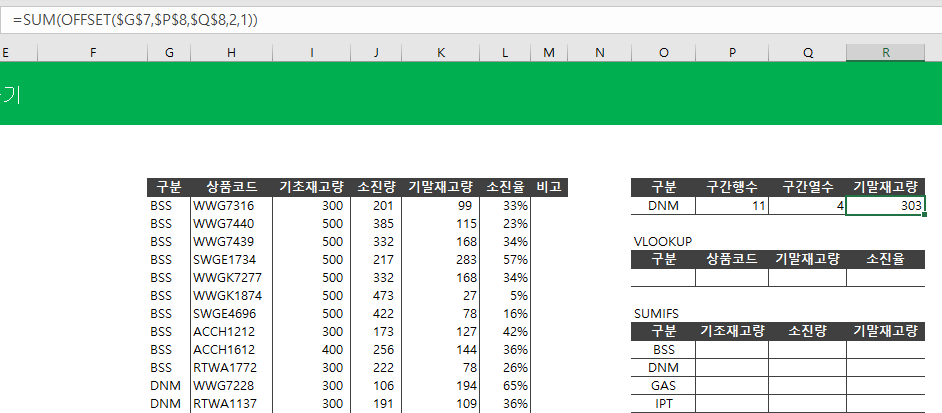
Task: Click the 비고 header cell
Action: 549,187
